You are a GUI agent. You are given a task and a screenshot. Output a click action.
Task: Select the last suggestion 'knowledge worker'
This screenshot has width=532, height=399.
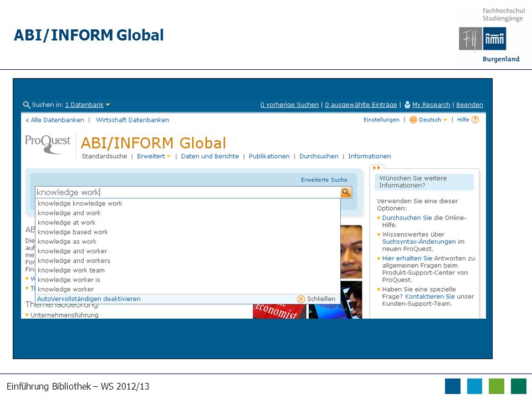(188, 289)
